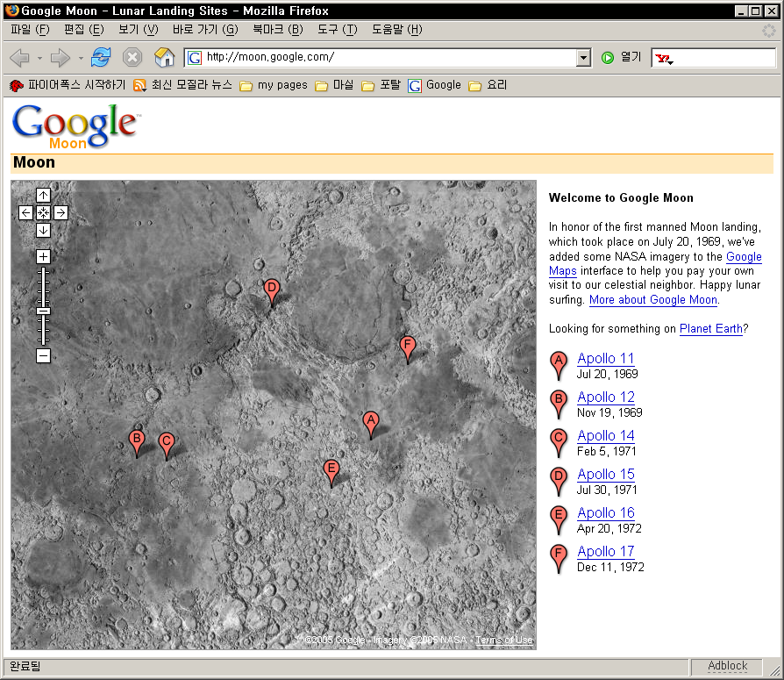Open the 도구 (T) menu
Viewport: 784px width, 680px height.
coord(338,30)
